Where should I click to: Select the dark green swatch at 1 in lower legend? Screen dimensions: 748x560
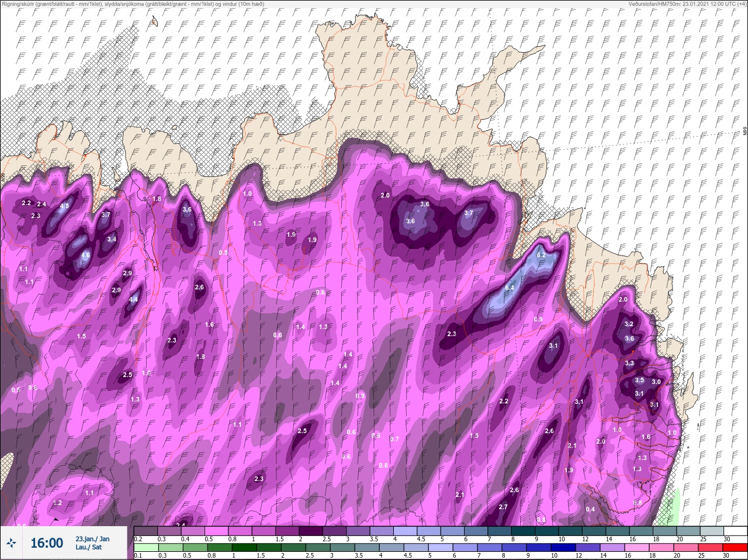click(x=245, y=548)
